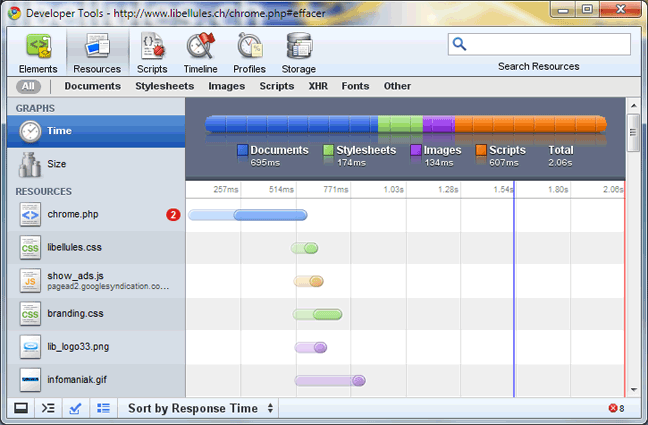
Task: Open the Storage panel
Action: [299, 53]
